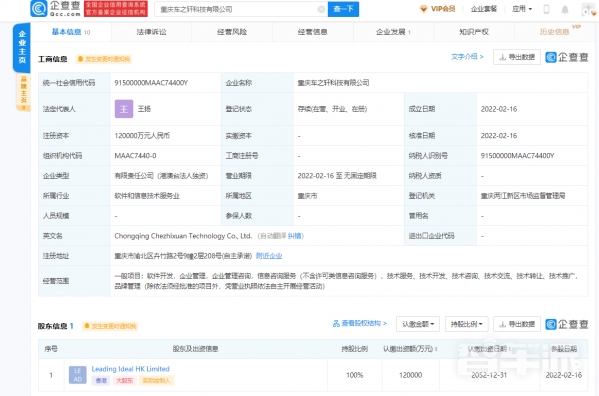
Task: Select the 营业期限 value 2022-02-16 至 无固定期限
Action: (337, 176)
